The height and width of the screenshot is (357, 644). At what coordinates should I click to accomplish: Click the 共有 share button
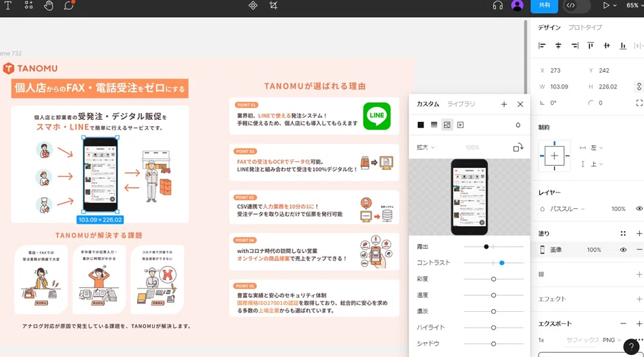[544, 5]
